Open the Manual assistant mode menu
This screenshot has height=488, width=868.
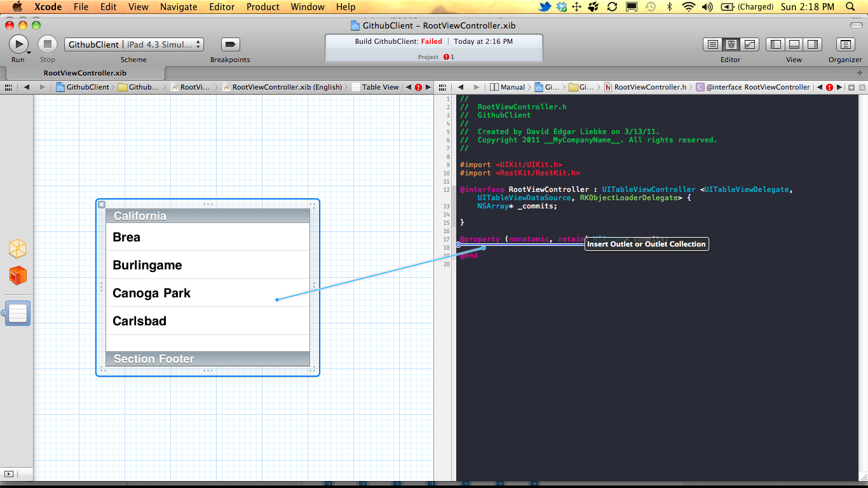click(x=508, y=87)
